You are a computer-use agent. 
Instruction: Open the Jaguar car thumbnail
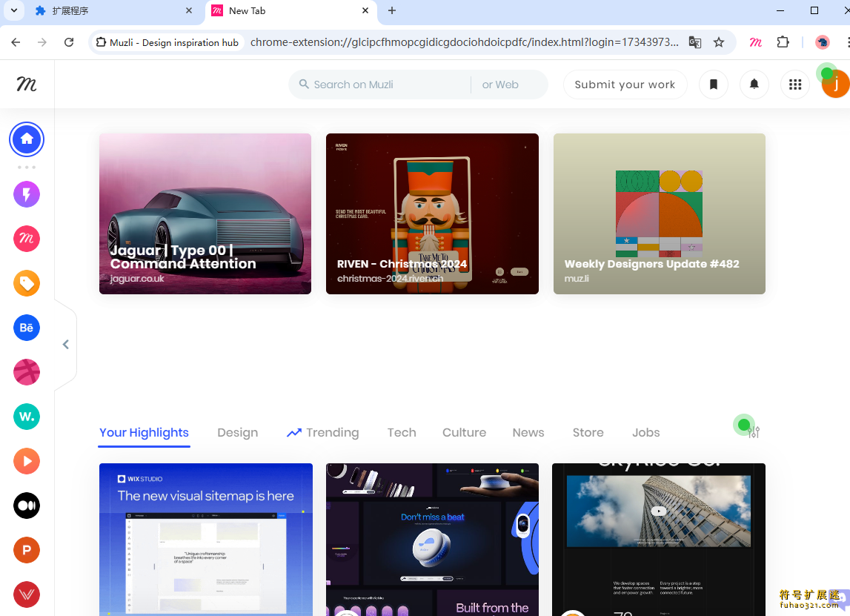[x=205, y=213]
